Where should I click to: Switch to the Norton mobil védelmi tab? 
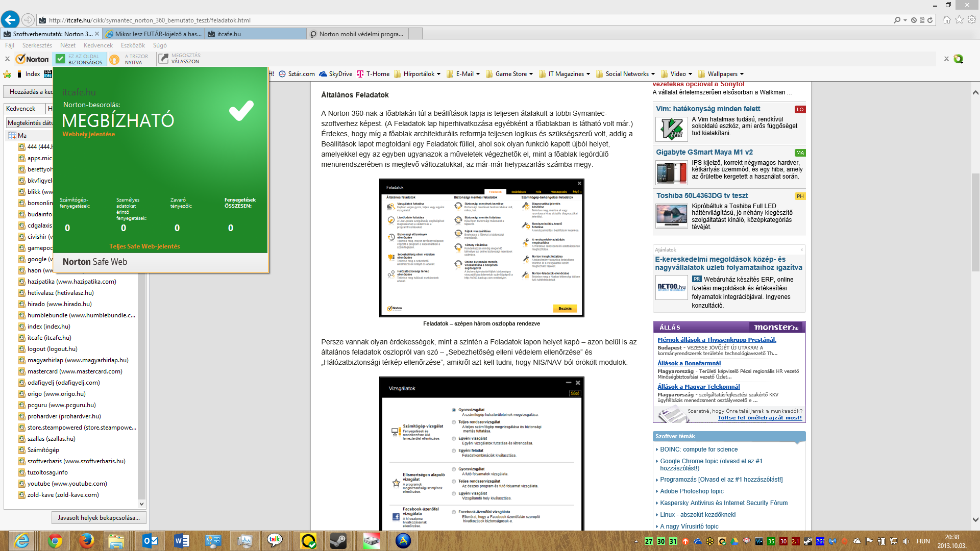pyautogui.click(x=358, y=34)
